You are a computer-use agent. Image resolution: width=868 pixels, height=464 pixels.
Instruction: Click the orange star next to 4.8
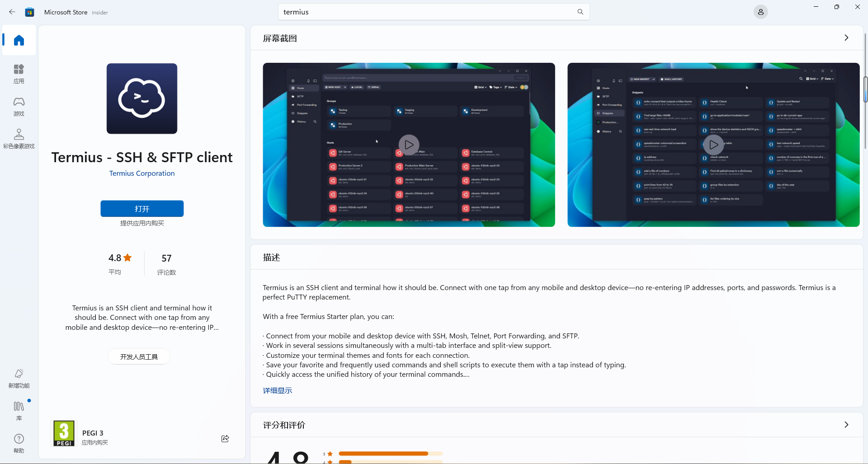tap(127, 258)
